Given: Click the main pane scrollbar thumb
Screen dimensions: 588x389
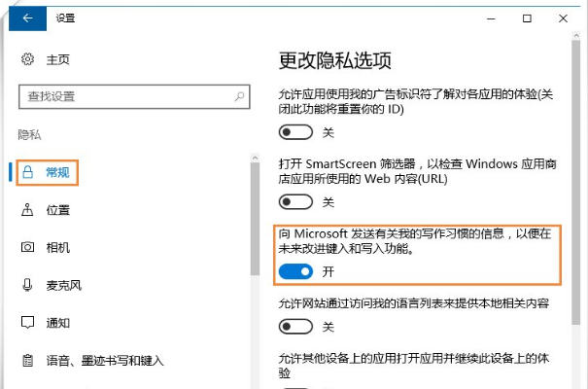Looking at the screenshot, I should [576, 182].
